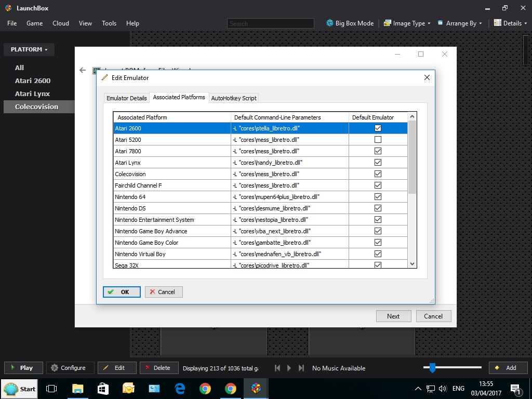Open the Arrange By menu
Image resolution: width=532 pixels, height=399 pixels.
(460, 23)
